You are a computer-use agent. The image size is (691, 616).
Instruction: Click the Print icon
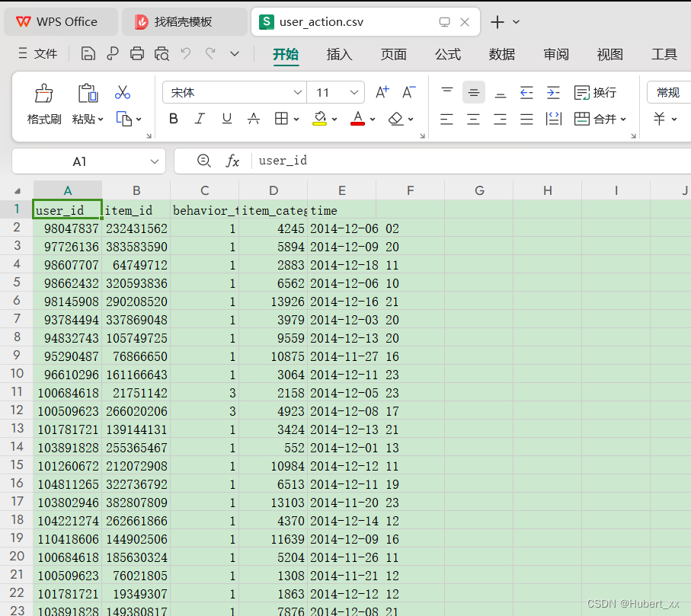(137, 54)
